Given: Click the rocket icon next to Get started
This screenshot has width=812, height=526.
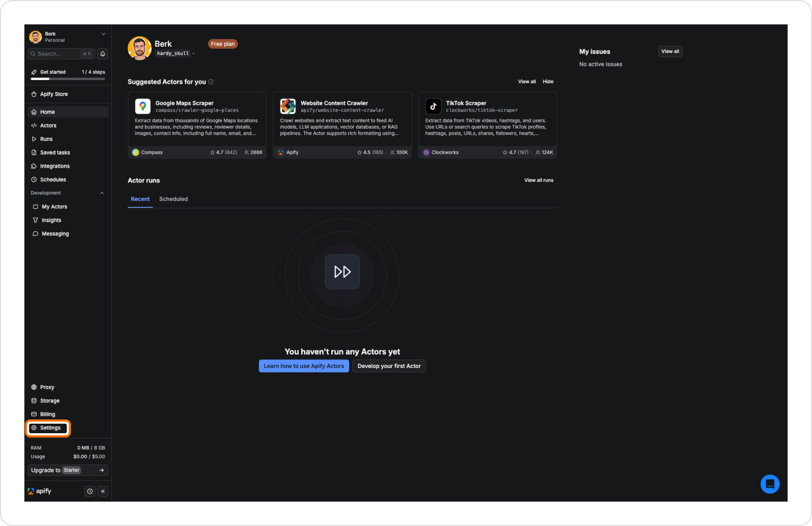Looking at the screenshot, I should (x=34, y=72).
